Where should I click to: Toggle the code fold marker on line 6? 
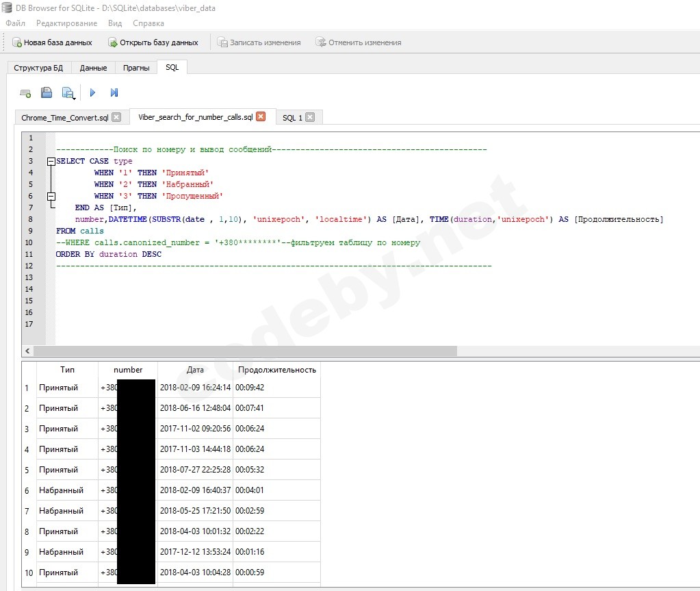[x=51, y=196]
